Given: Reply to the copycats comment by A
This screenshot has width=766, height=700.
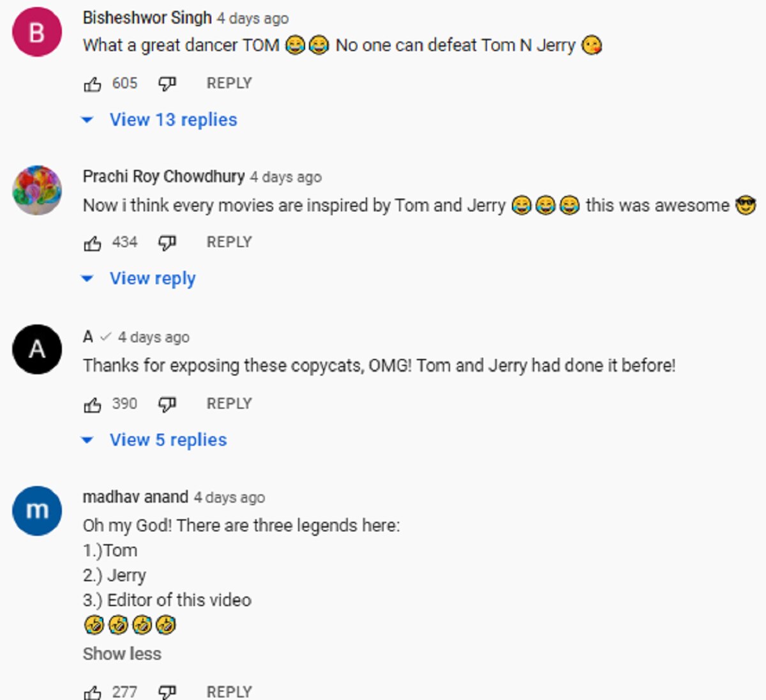Looking at the screenshot, I should point(229,404).
